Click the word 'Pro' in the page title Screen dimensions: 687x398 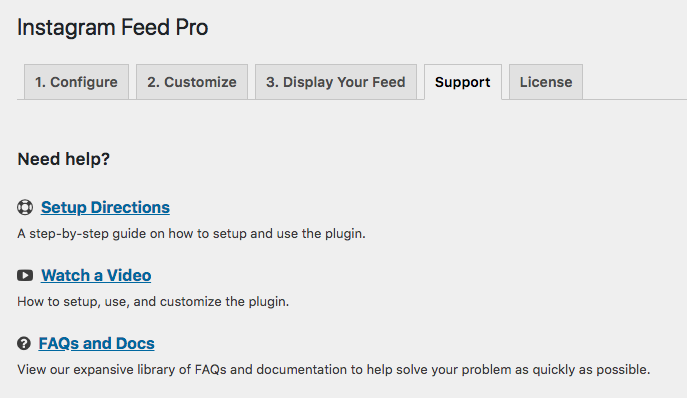coord(192,28)
